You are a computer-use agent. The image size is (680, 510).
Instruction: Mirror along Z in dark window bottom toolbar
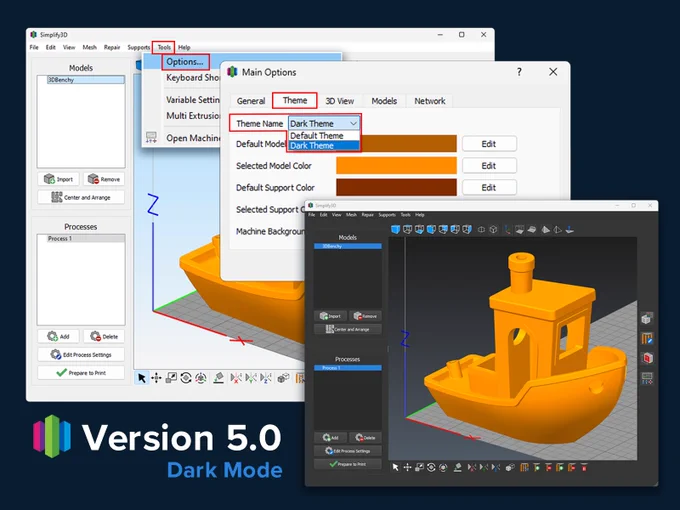(496, 467)
